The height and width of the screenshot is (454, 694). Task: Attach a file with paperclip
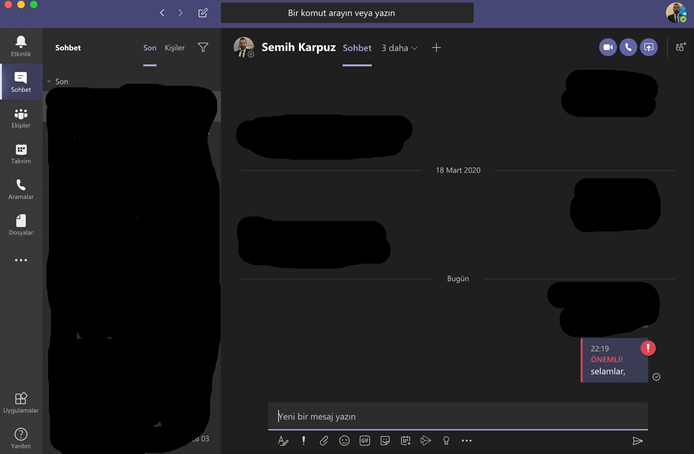coord(324,441)
